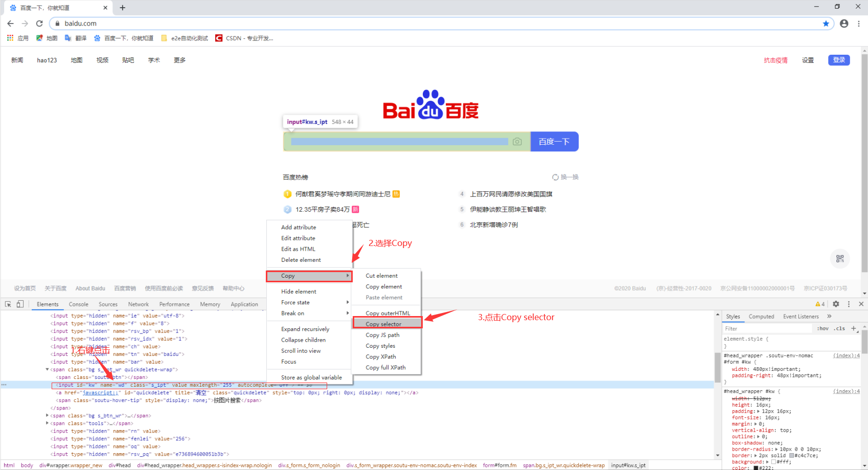Switch to the Console tab
Image resolution: width=868 pixels, height=470 pixels.
[78, 304]
